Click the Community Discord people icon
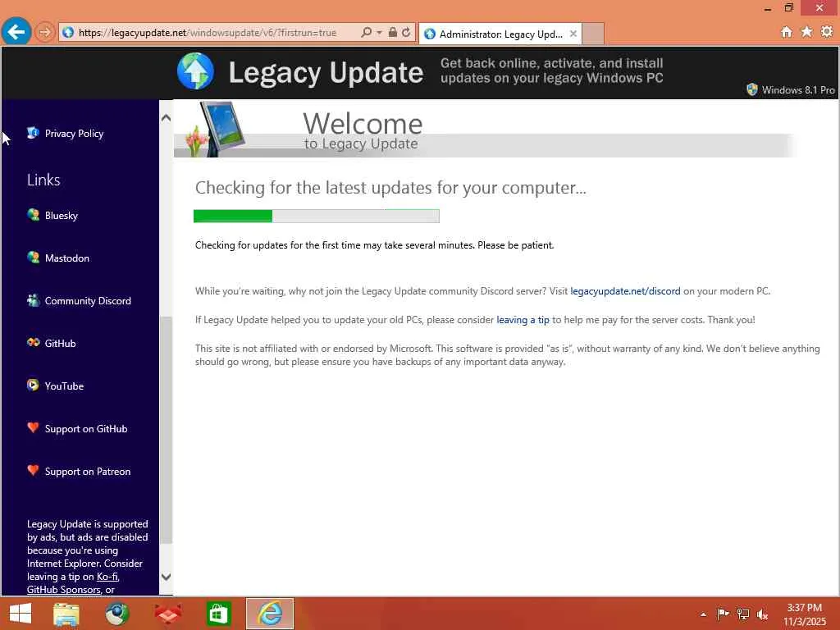 tap(33, 300)
